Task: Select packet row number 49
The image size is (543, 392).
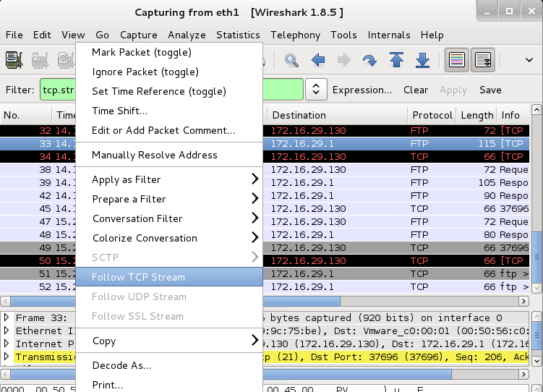Action: 265,247
